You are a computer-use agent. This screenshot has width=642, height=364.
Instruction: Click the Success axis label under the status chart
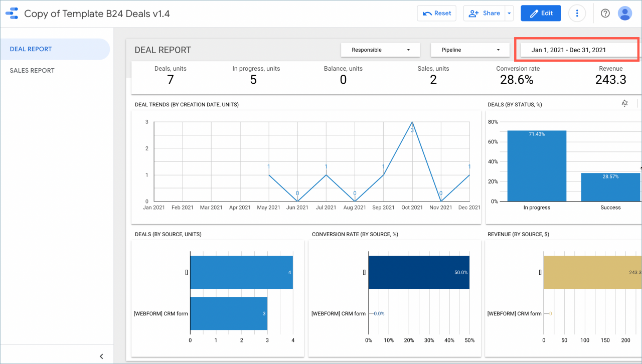coord(610,208)
